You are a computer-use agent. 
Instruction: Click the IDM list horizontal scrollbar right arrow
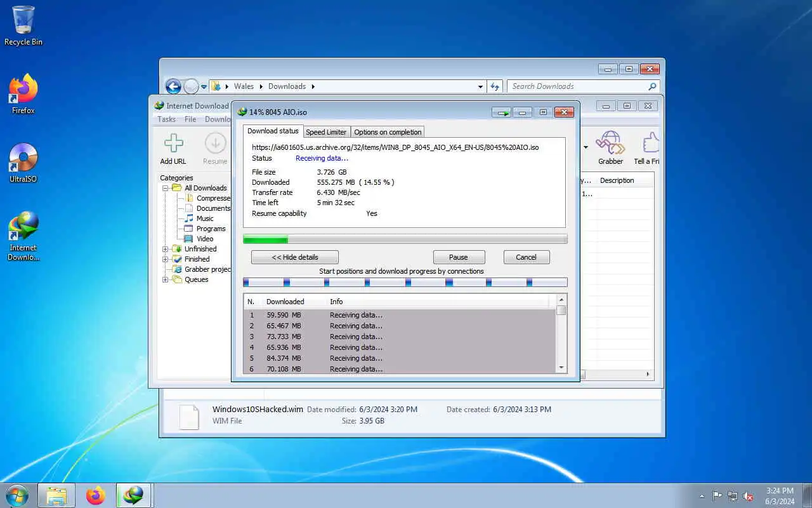pyautogui.click(x=648, y=375)
